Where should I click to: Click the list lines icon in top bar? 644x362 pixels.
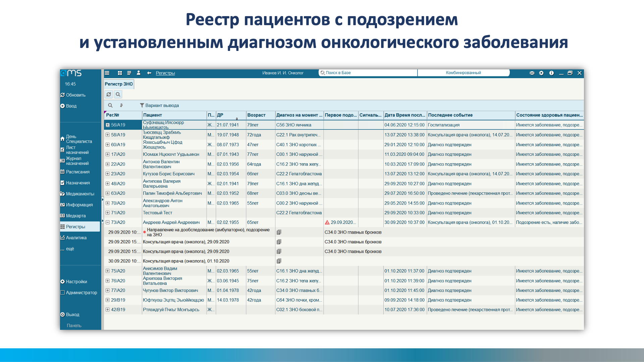coord(129,73)
